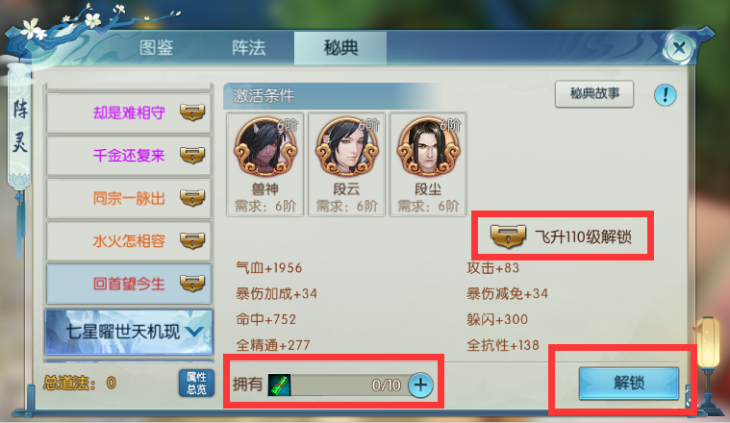
Task: Open the 秘典故事 button
Action: click(595, 94)
